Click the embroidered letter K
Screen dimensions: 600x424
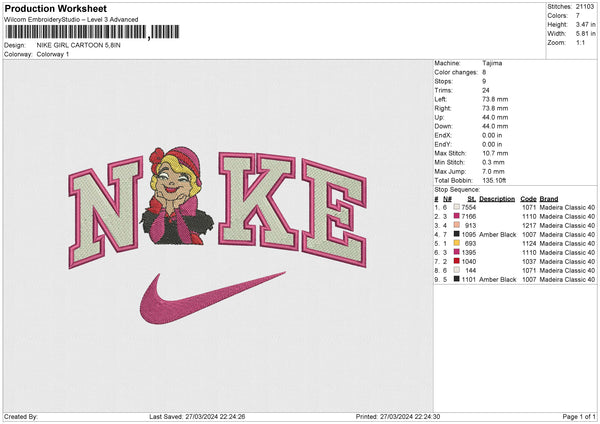click(258, 200)
